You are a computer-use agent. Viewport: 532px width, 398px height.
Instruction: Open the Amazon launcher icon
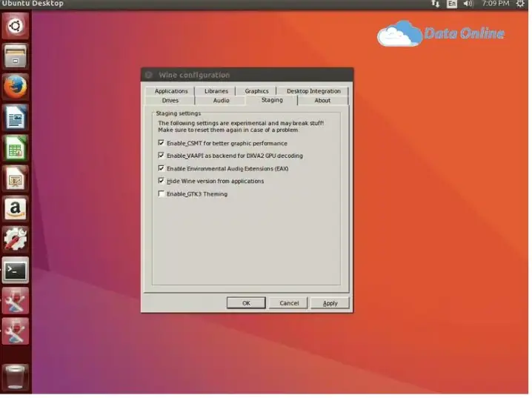coord(16,209)
